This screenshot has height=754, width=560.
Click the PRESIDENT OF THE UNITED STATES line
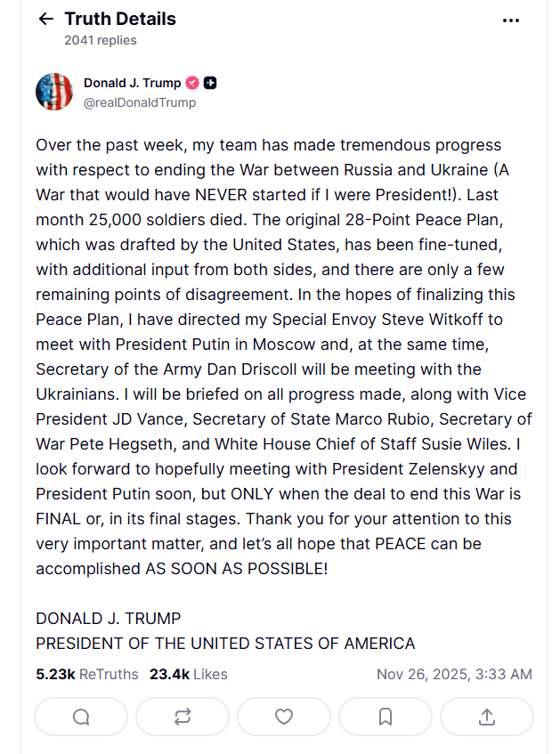pyautogui.click(x=225, y=643)
